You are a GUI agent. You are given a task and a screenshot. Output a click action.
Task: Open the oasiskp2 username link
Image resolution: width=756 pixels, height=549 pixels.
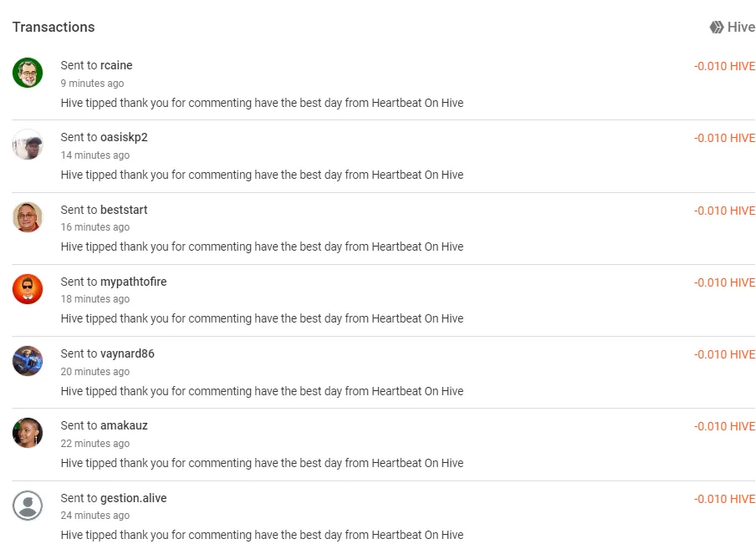124,137
